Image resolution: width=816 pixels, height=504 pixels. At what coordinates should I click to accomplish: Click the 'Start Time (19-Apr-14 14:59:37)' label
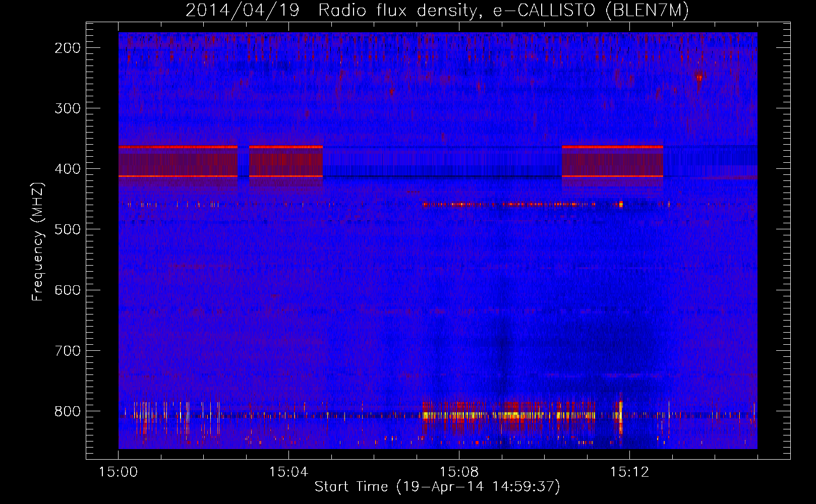coord(437,487)
